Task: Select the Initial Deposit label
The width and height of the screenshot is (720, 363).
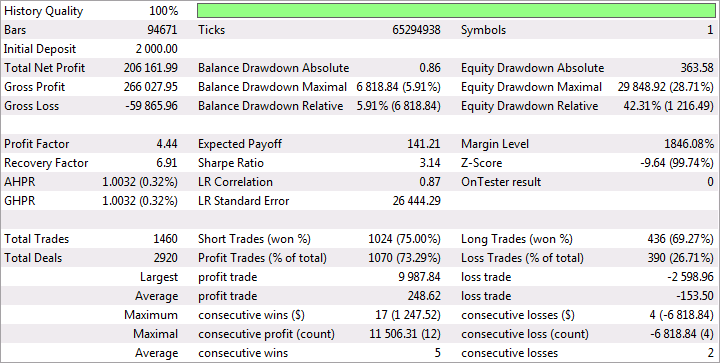Action: pyautogui.click(x=40, y=49)
